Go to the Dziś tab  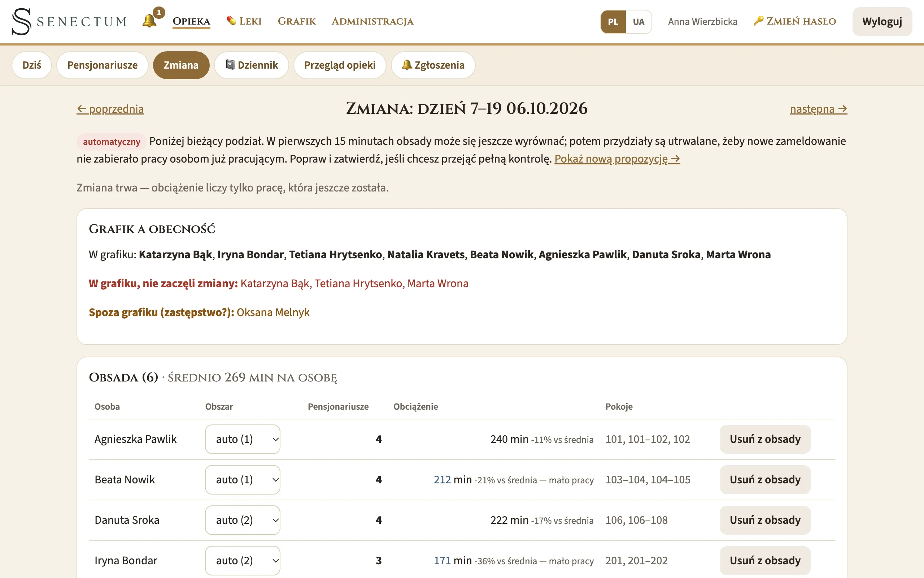click(32, 65)
